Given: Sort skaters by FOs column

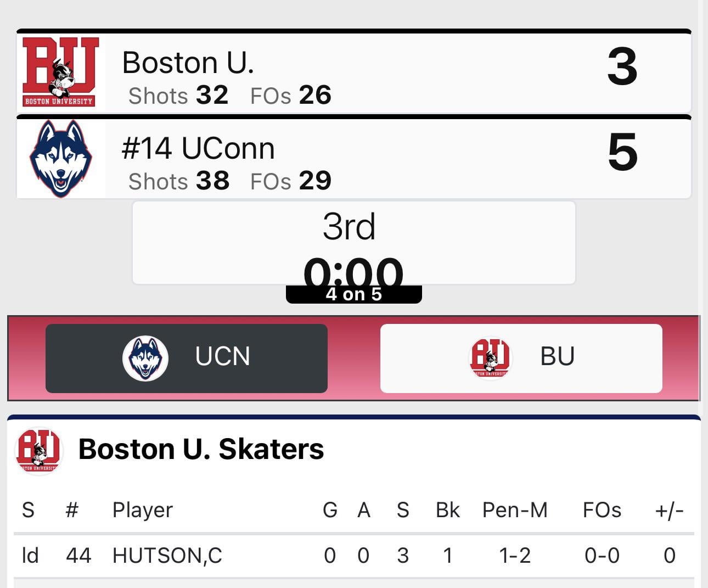Looking at the screenshot, I should 602,510.
